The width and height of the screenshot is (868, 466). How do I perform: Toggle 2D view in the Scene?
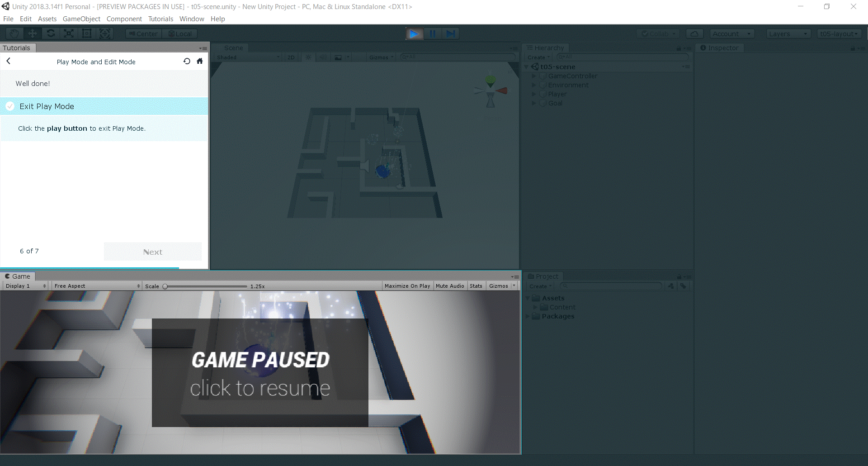click(x=291, y=57)
